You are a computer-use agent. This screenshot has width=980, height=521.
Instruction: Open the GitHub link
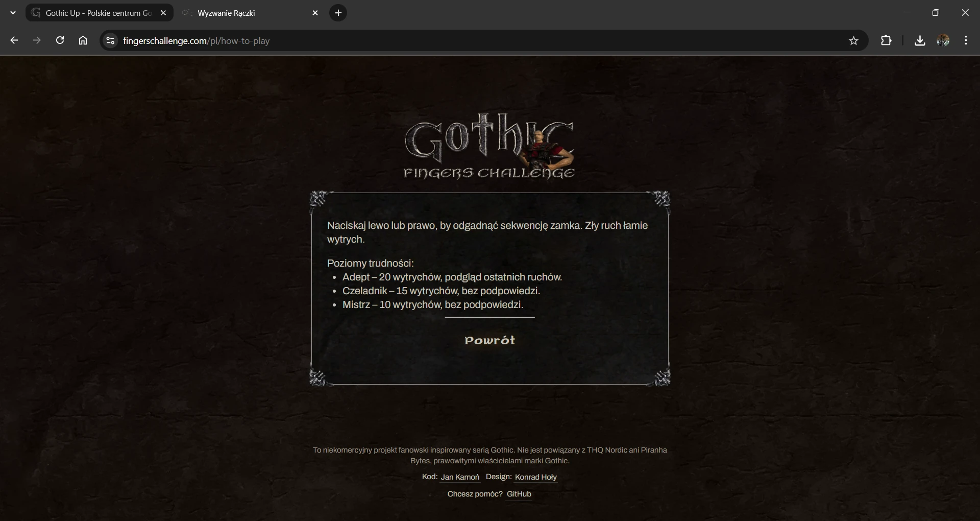click(519, 494)
